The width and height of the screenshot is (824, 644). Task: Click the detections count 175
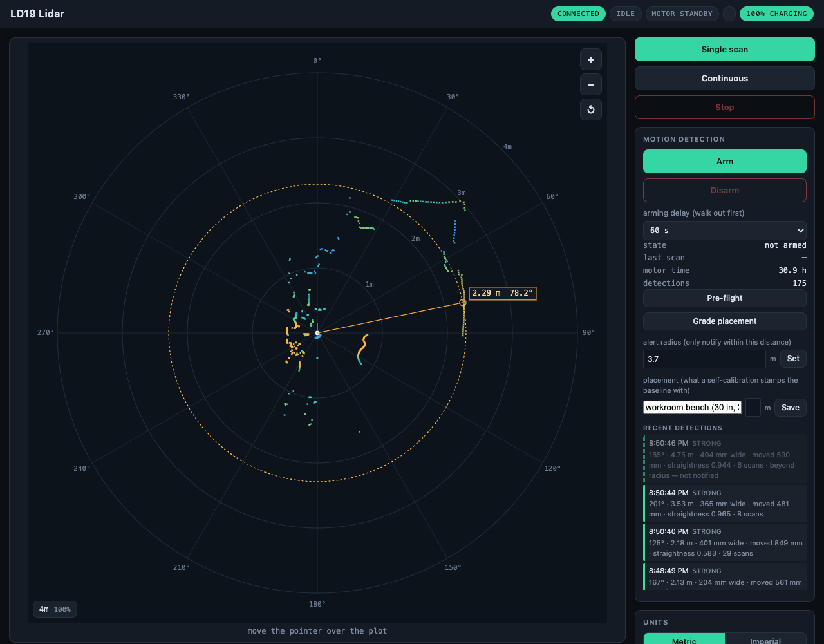[x=799, y=283]
